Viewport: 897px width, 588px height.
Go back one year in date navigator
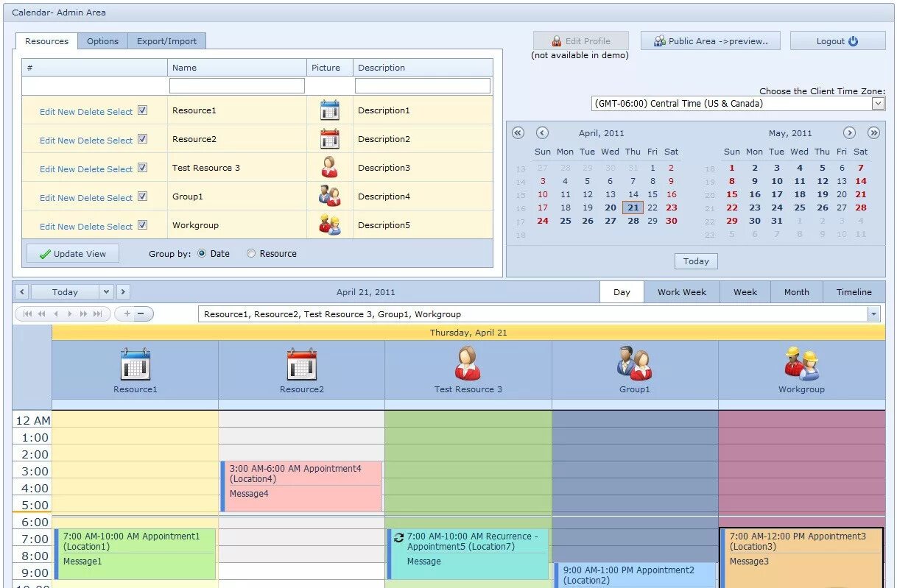[x=518, y=133]
